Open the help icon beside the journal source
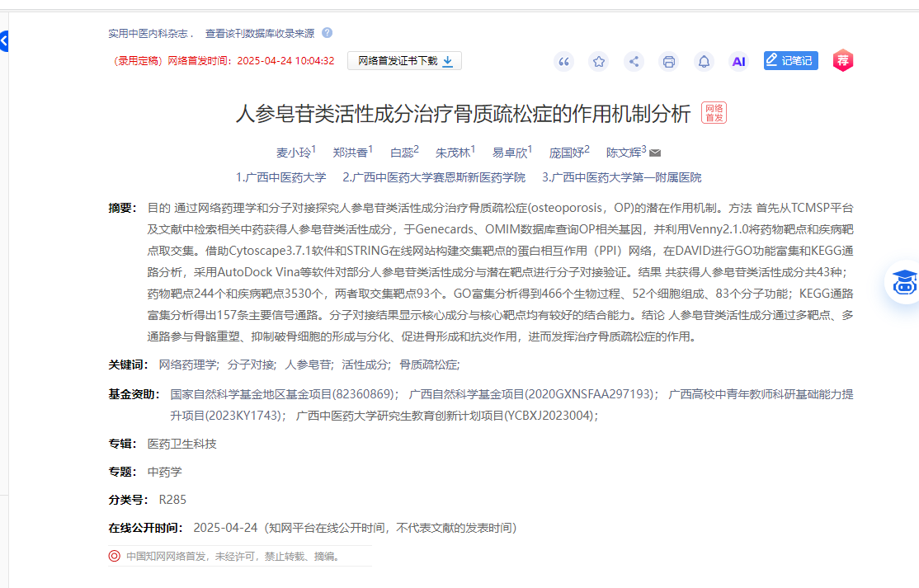 (328, 34)
